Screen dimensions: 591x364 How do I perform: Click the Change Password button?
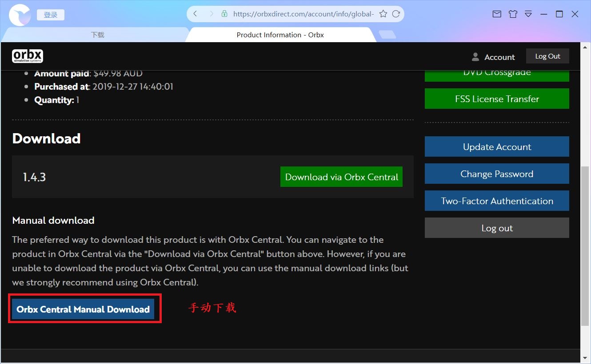[497, 174]
